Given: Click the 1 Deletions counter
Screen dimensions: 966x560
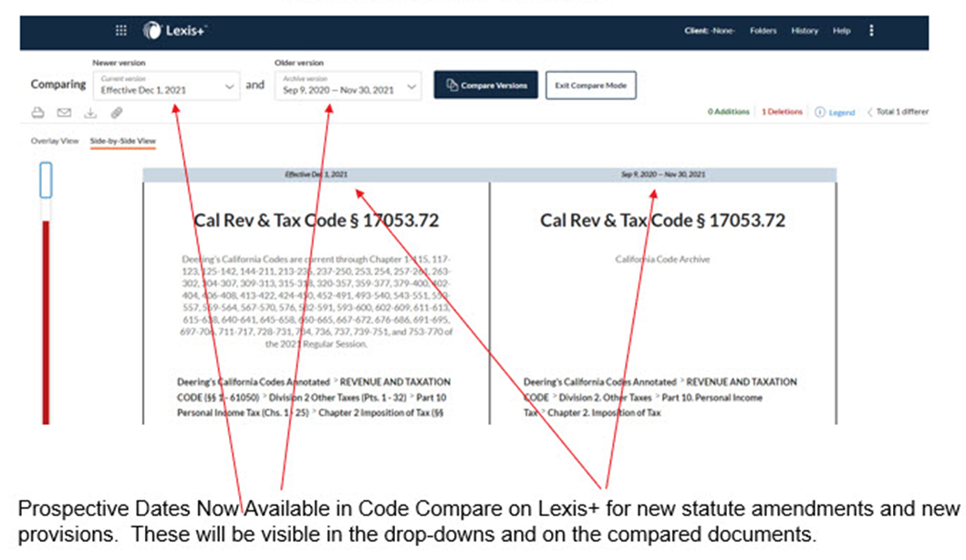Looking at the screenshot, I should tap(782, 111).
